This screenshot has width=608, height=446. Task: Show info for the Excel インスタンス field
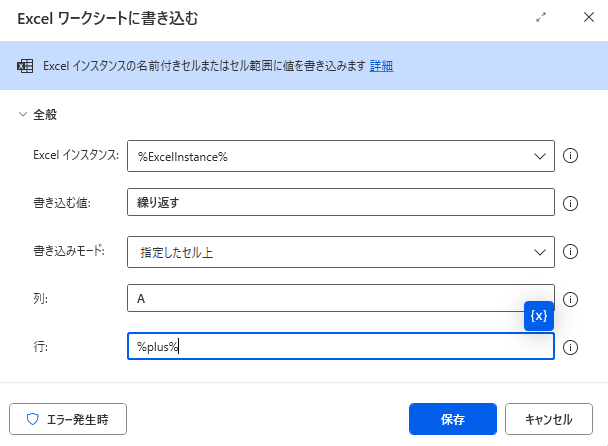point(570,156)
